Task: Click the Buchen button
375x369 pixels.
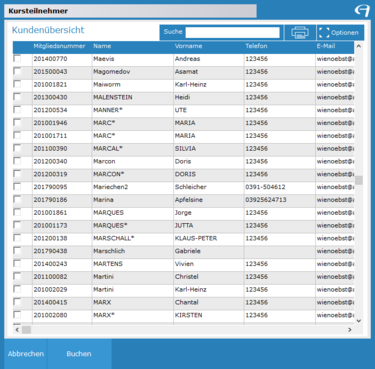Action: click(x=79, y=354)
